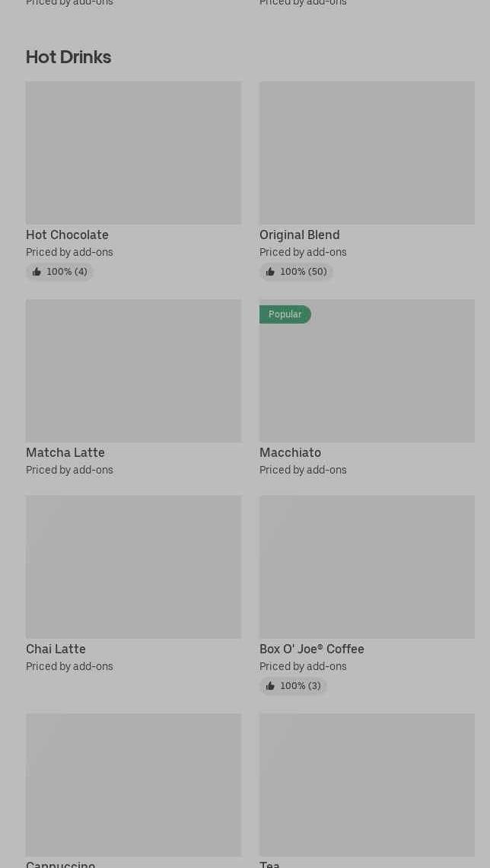Click the Original Blend title
The height and width of the screenshot is (868, 490).
coord(299,235)
